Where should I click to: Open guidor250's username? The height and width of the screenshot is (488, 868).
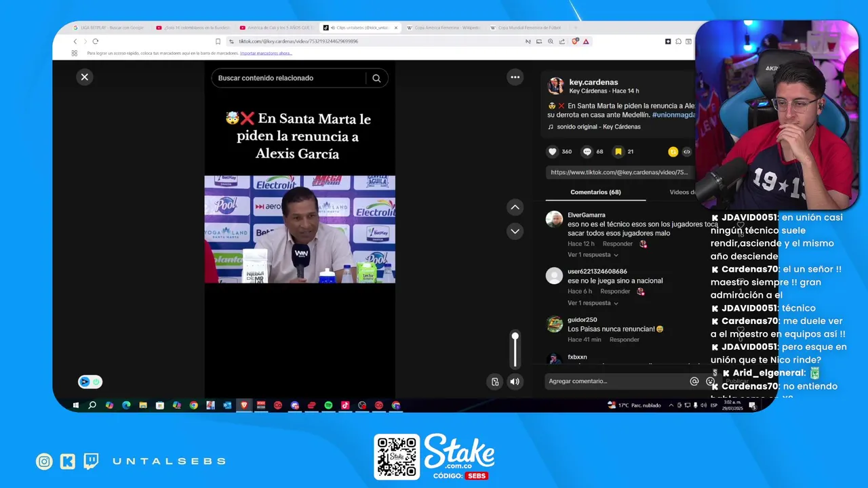pos(582,320)
